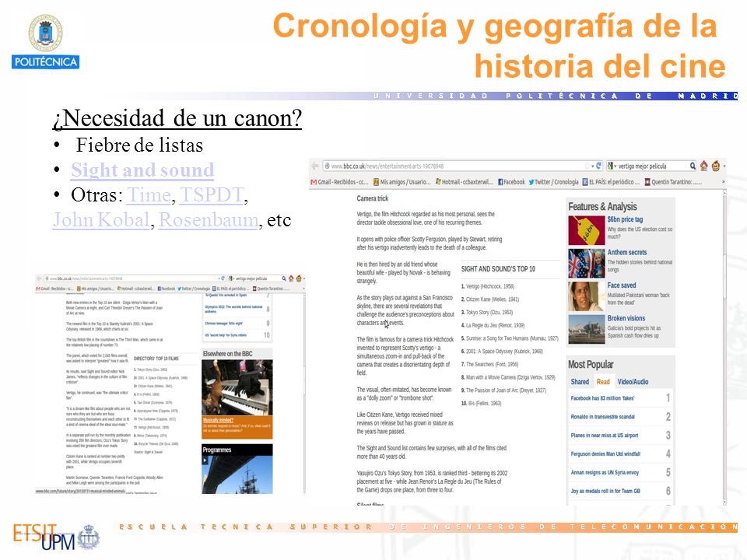Image resolution: width=747 pixels, height=560 pixels.
Task: Open 'Annan resigns as UN Syria envoy' story
Action: pos(605,472)
